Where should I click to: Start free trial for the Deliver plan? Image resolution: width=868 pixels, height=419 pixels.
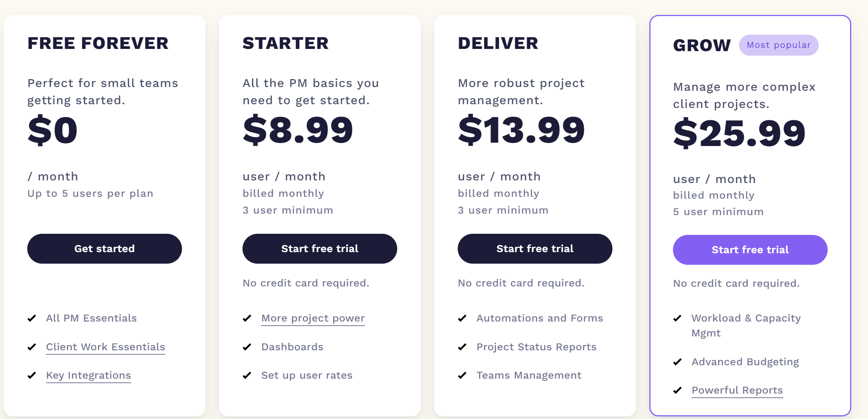535,249
